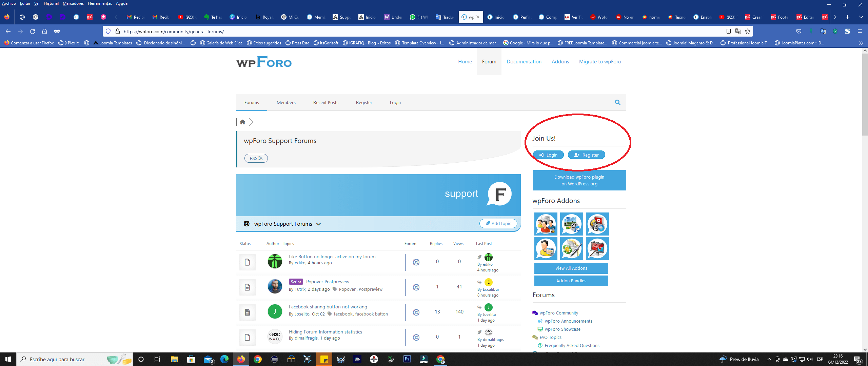Viewport: 868px width, 366px height.
Task: Click Joselito's green J avatar
Action: tap(275, 311)
